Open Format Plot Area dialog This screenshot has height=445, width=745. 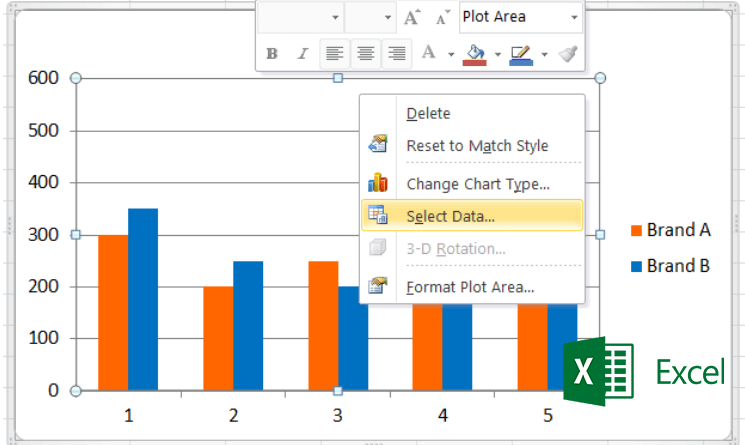click(x=472, y=287)
